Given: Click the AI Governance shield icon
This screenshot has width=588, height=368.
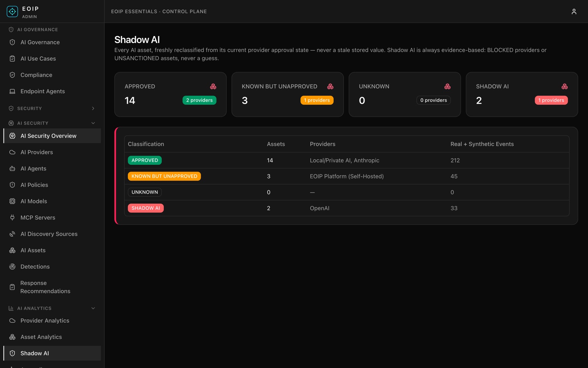Looking at the screenshot, I should 12,42.
